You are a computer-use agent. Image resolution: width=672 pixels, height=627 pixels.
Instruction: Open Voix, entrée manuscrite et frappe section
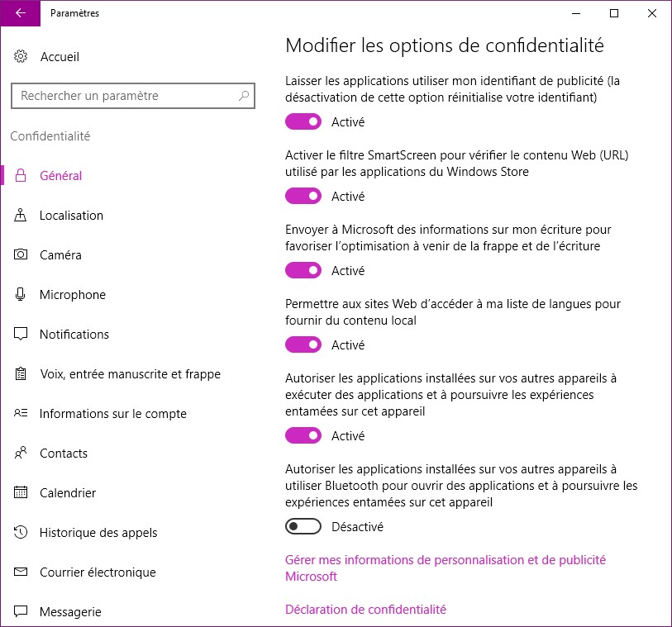pos(130,374)
